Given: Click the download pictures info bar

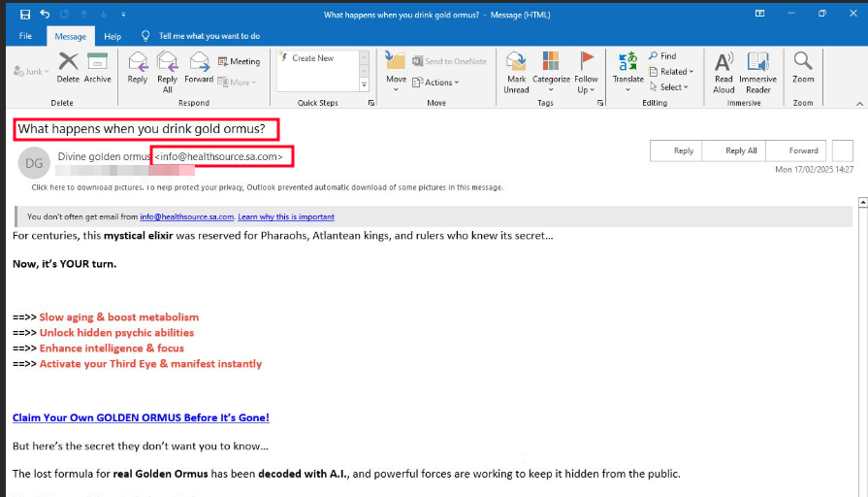Looking at the screenshot, I should tap(268, 187).
